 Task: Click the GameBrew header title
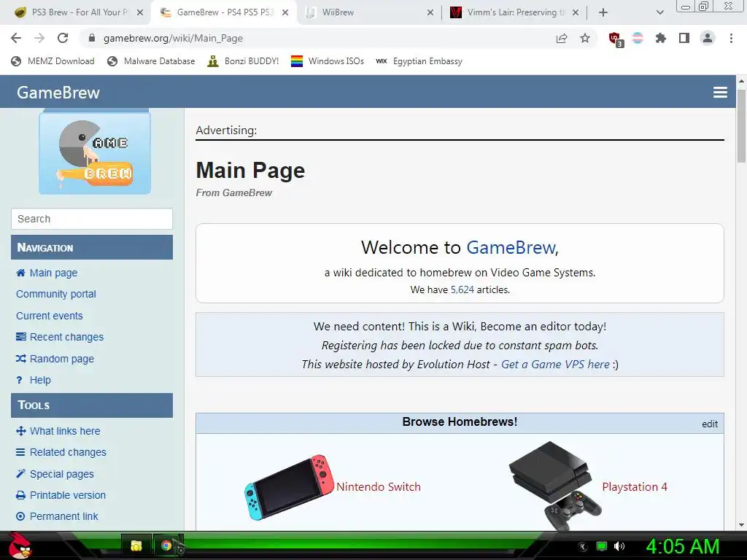58,93
